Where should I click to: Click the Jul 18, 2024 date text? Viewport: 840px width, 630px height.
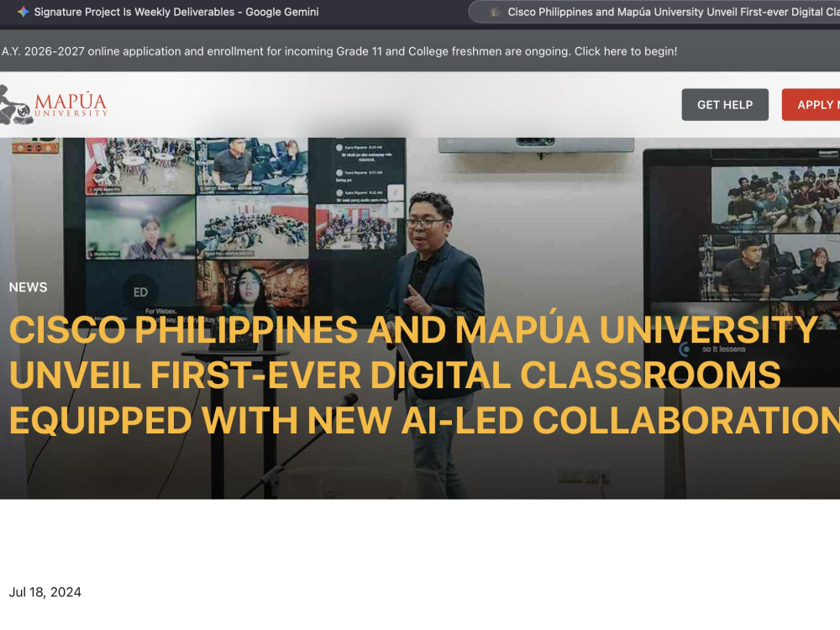45,592
